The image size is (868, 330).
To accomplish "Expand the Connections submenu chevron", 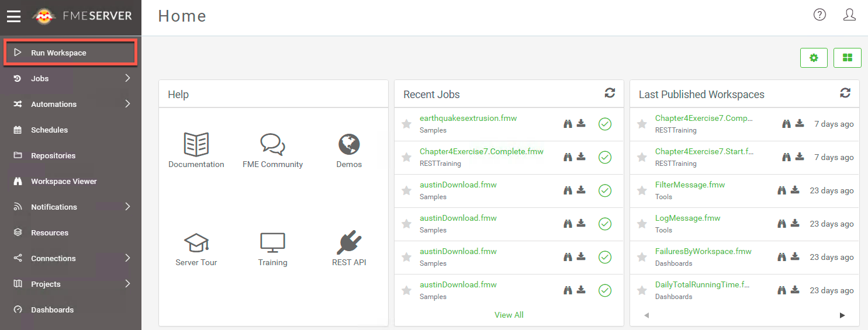I will pos(127,258).
